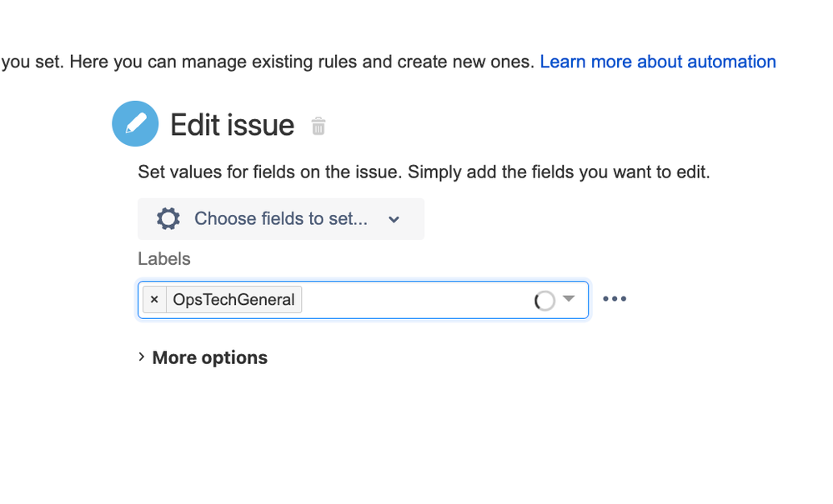Image resolution: width=833 pixels, height=504 pixels.
Task: Click the blue pencil Edit issue icon
Action: 135,124
